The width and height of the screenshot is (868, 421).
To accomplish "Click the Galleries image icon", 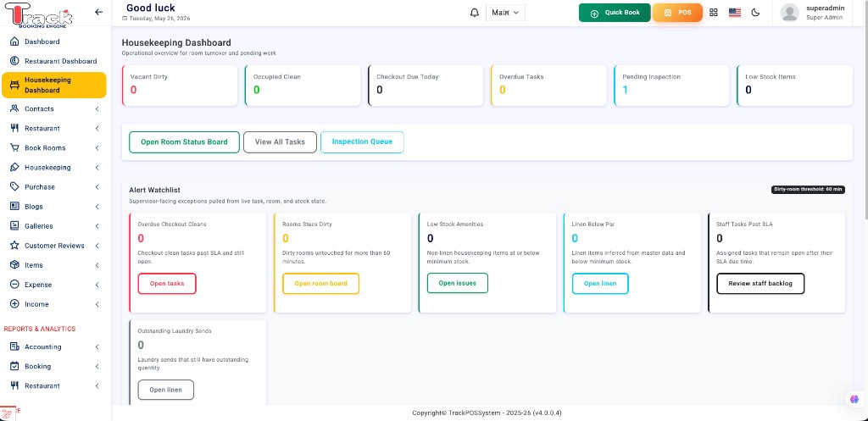I will pos(15,225).
